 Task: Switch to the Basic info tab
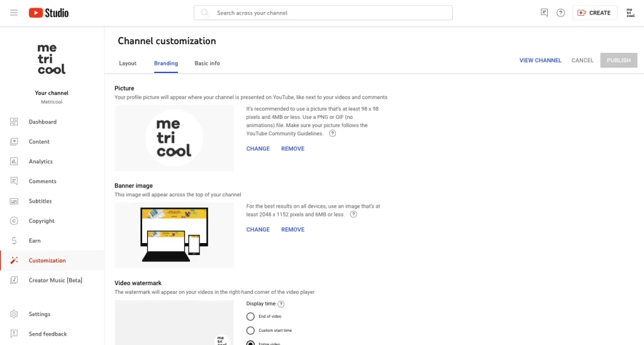[207, 64]
